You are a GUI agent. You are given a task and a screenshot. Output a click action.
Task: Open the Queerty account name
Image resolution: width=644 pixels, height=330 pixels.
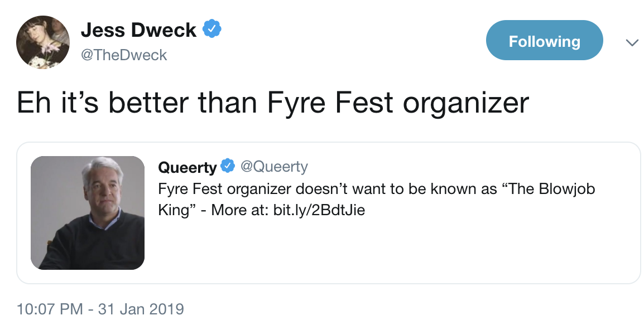[187, 167]
